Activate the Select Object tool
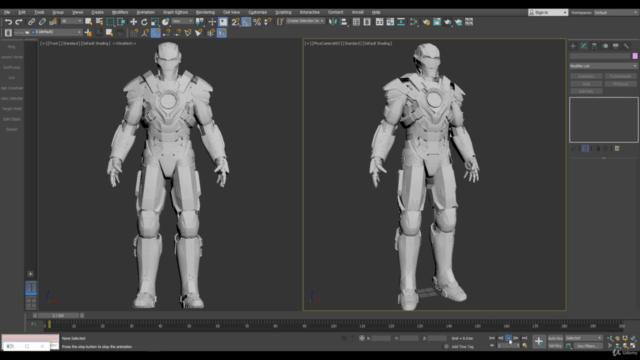The image size is (640, 360). point(89,22)
